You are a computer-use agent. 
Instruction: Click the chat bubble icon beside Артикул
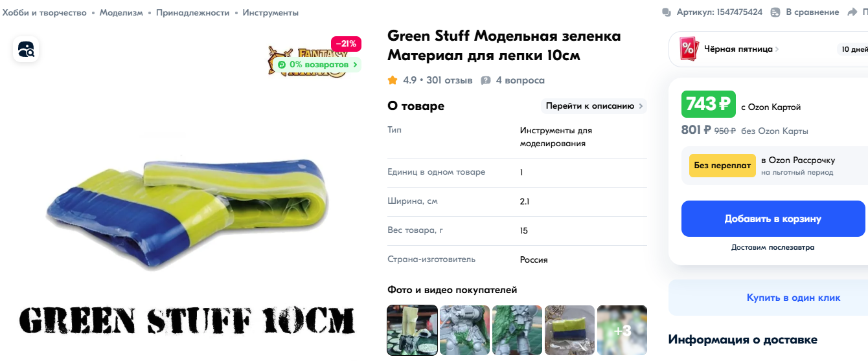click(667, 12)
